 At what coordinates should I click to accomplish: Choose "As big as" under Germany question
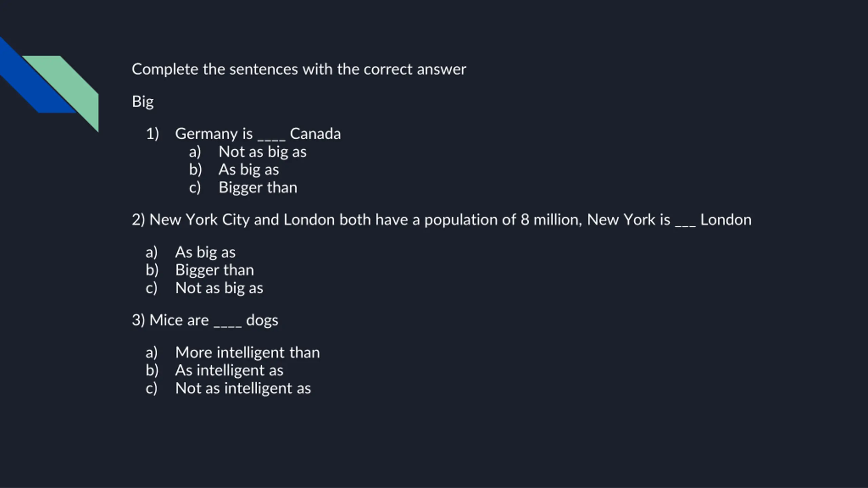coord(249,169)
